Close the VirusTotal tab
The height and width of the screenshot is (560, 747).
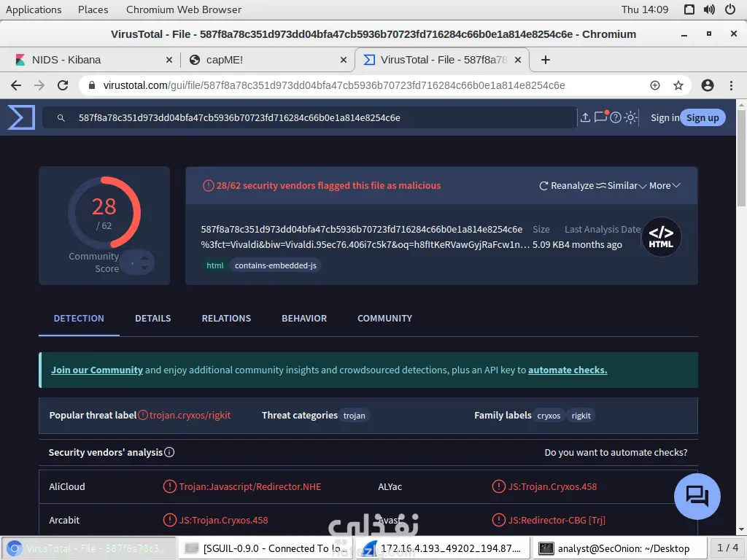518,60
